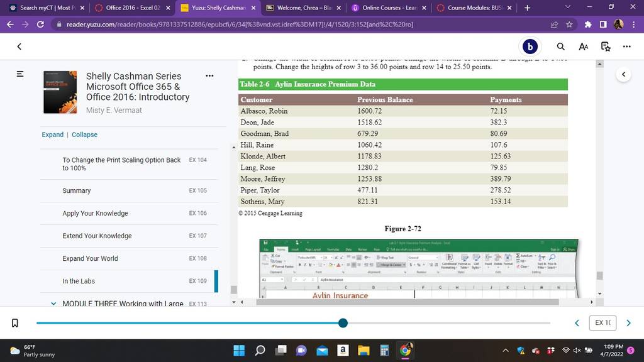Switch to Office 2016 - Excel tab
The image size is (644, 362).
coord(133,8)
